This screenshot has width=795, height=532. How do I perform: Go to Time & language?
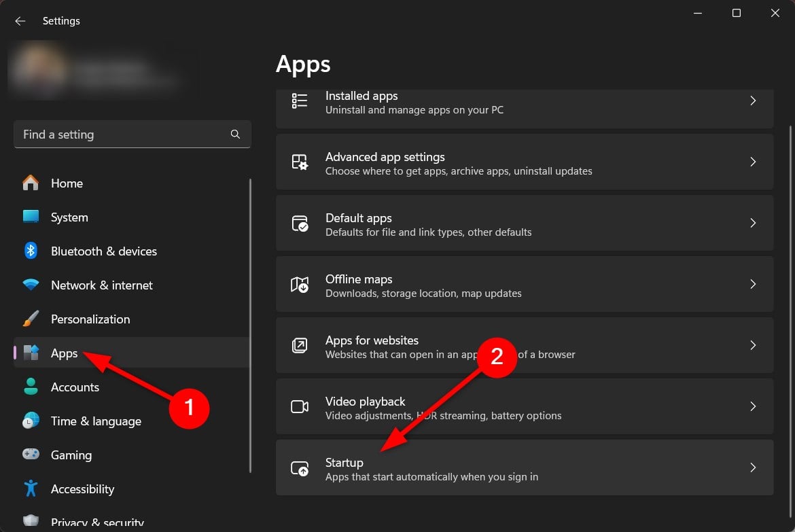(131, 421)
